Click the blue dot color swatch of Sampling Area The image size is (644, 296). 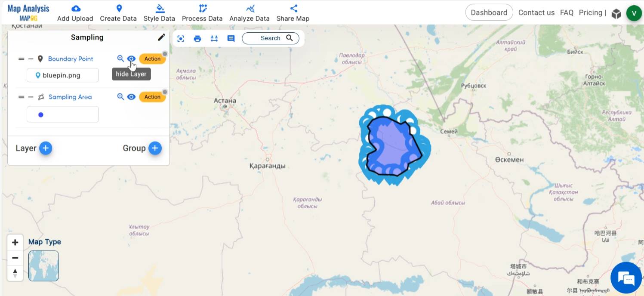41,115
